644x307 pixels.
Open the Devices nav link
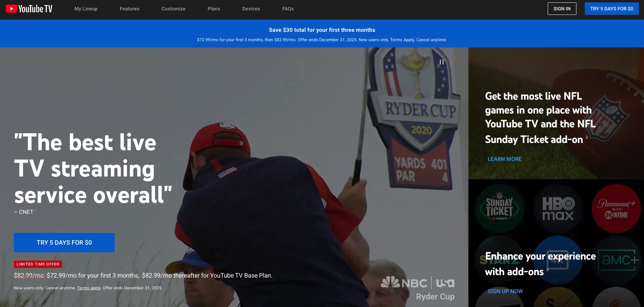click(251, 9)
